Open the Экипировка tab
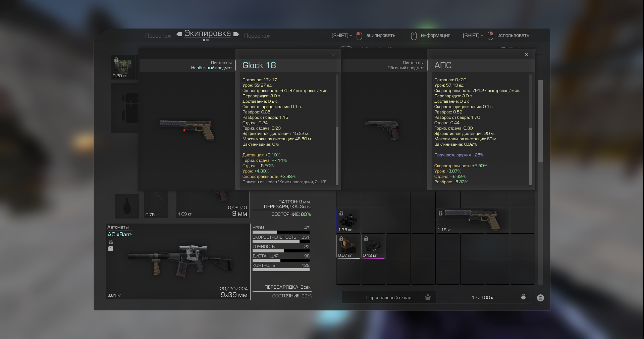This screenshot has height=339, width=644. click(x=208, y=34)
